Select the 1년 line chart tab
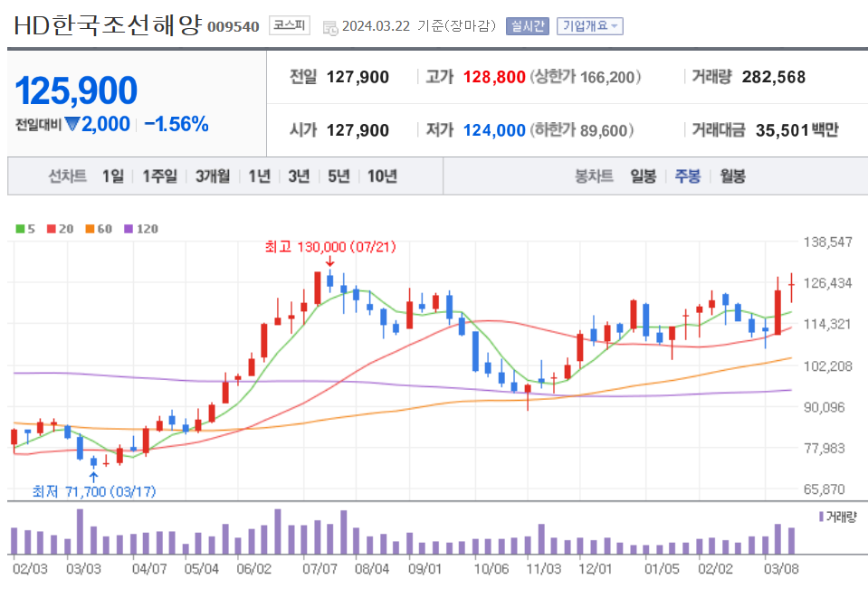The width and height of the screenshot is (868, 598). tap(259, 176)
